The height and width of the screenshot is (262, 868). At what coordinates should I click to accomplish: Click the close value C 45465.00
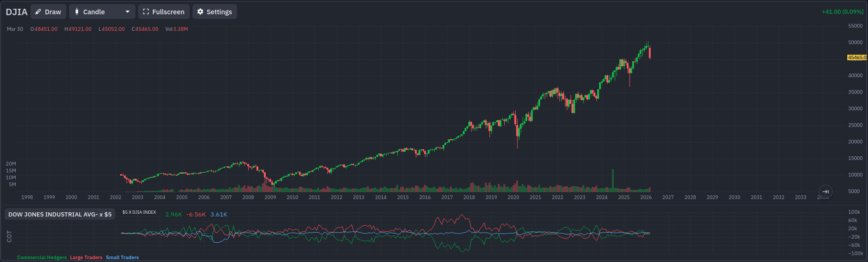tap(145, 29)
